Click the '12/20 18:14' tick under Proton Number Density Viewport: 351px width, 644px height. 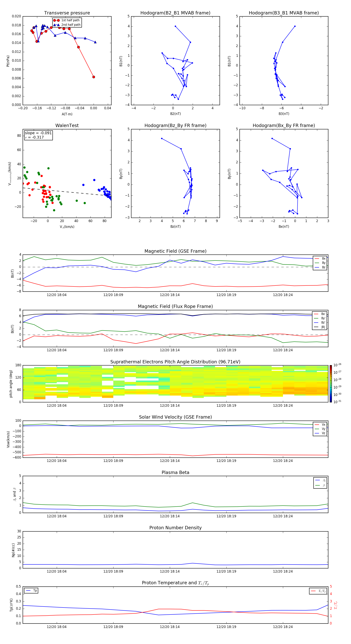pyautogui.click(x=170, y=571)
